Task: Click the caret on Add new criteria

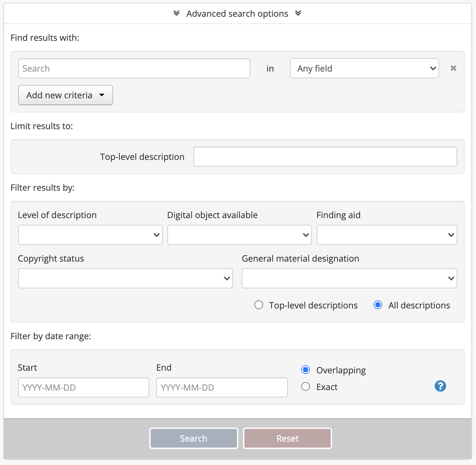Action: click(x=102, y=95)
